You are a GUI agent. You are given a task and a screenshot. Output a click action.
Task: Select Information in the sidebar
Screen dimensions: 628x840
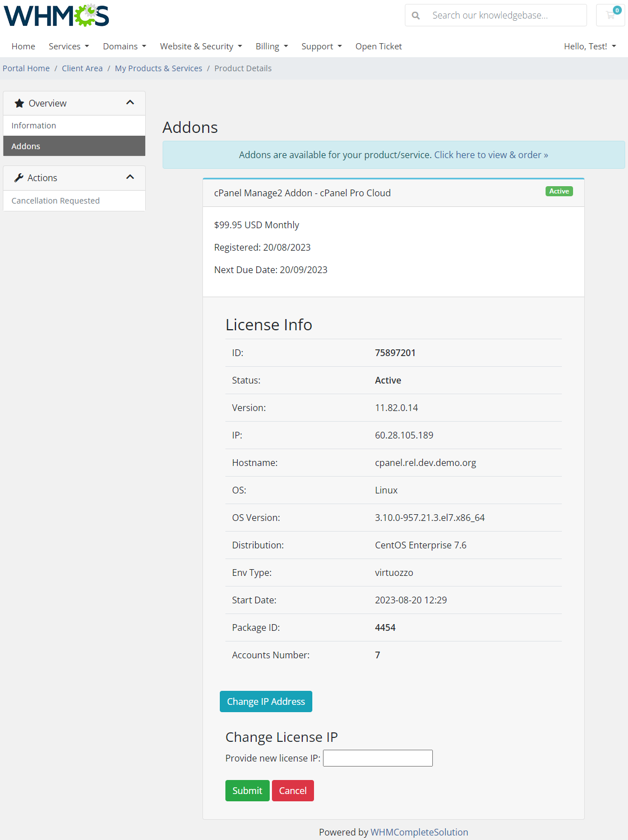(x=34, y=126)
